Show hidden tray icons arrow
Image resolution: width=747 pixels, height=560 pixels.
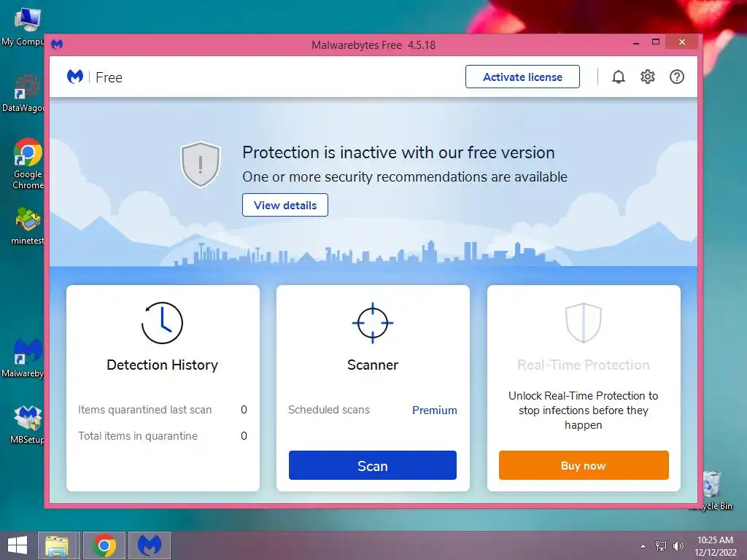[x=643, y=546]
